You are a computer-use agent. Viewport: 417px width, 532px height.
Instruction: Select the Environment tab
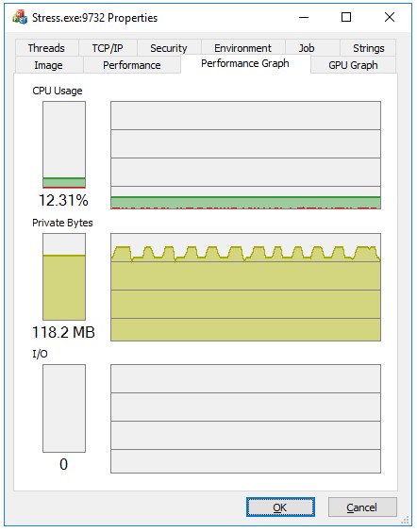tap(243, 48)
